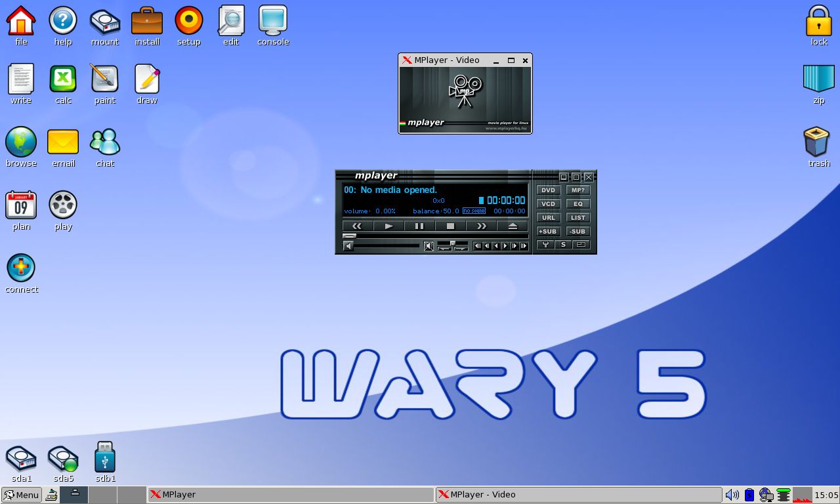Open the install briefcase icon
Image resolution: width=840 pixels, height=504 pixels.
[147, 26]
